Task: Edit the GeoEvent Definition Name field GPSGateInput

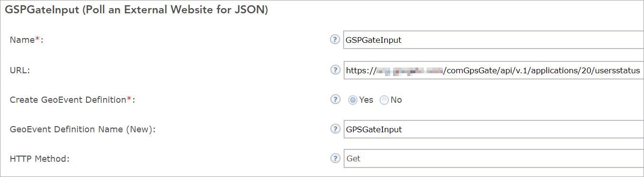Action: coord(493,129)
